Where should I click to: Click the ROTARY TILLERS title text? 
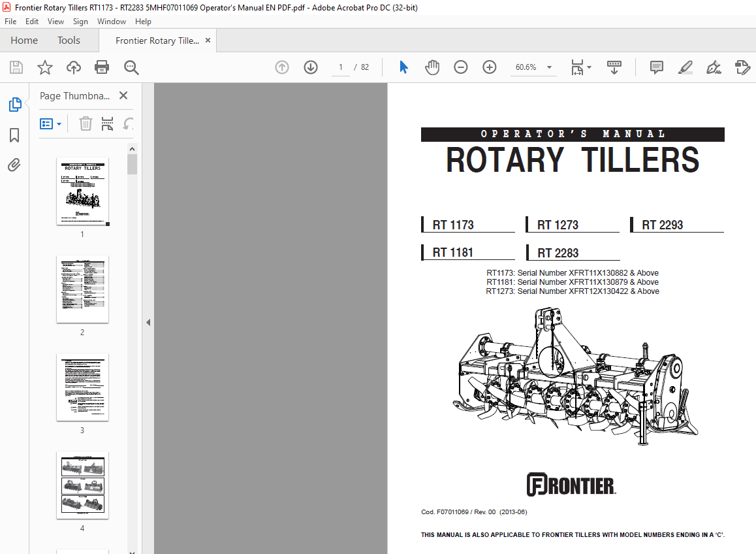pos(573,160)
